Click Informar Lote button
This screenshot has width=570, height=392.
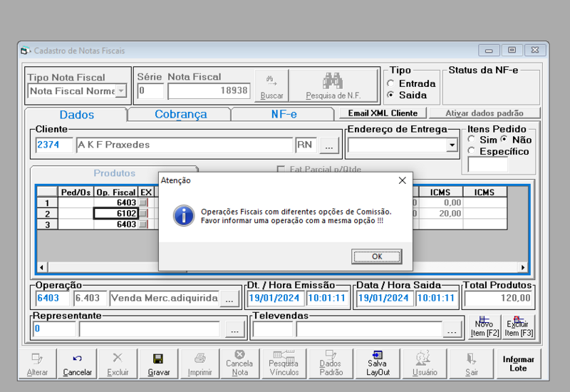(519, 364)
